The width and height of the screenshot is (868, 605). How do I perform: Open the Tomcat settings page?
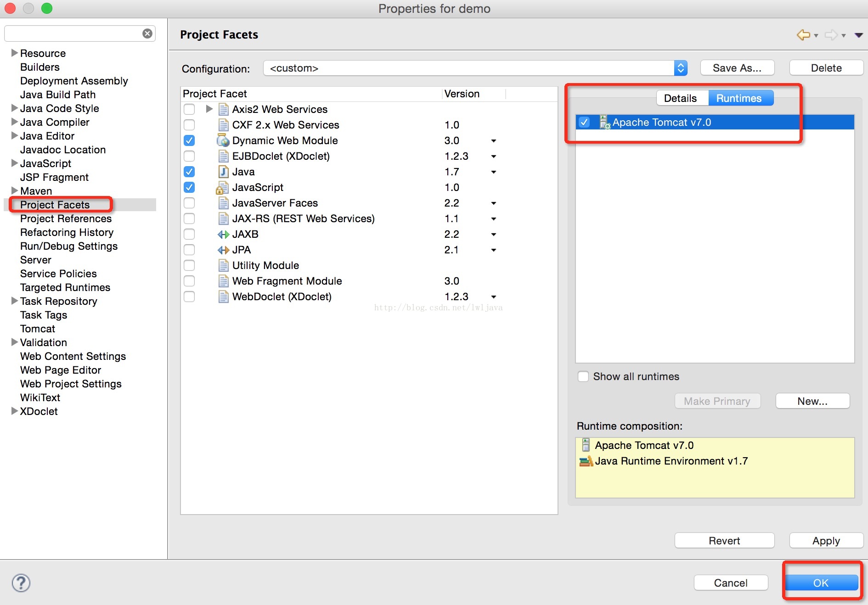point(38,329)
